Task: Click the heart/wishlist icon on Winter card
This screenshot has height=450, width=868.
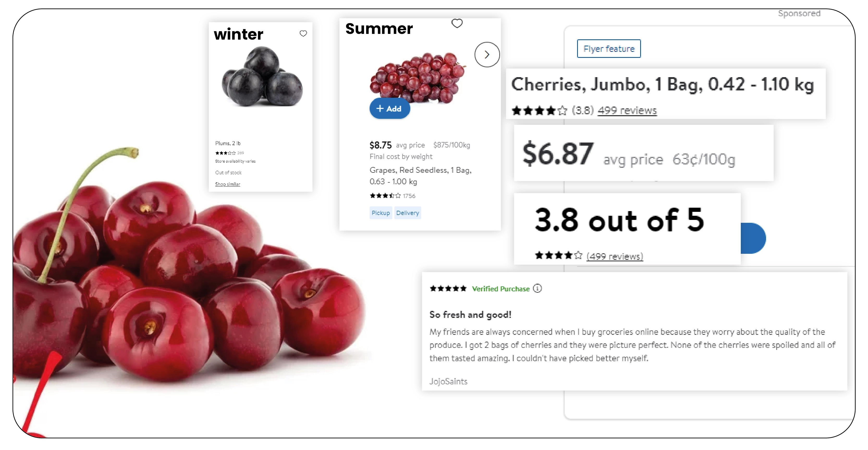Action: point(303,33)
